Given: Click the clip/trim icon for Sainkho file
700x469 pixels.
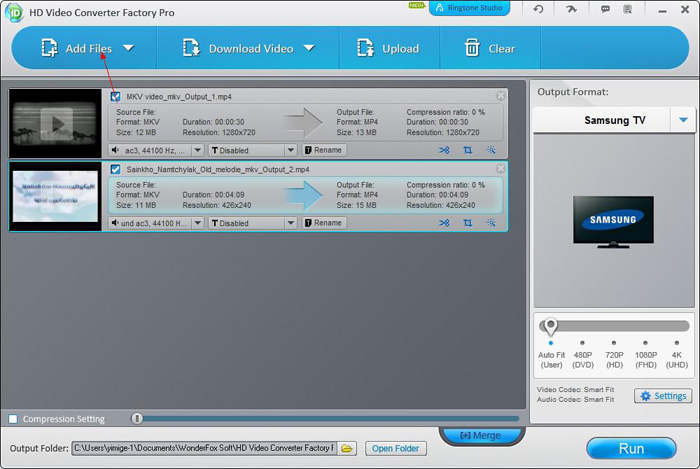Looking at the screenshot, I should point(444,223).
